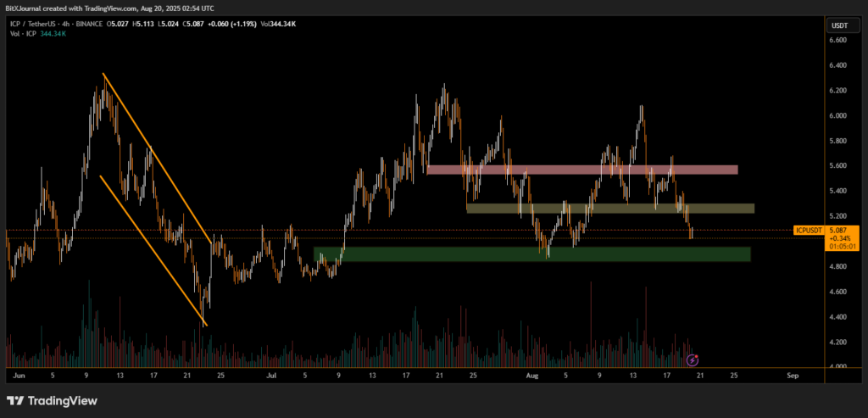Select the olive mid-range zone rectangle
This screenshot has width=868, height=418.
610,208
